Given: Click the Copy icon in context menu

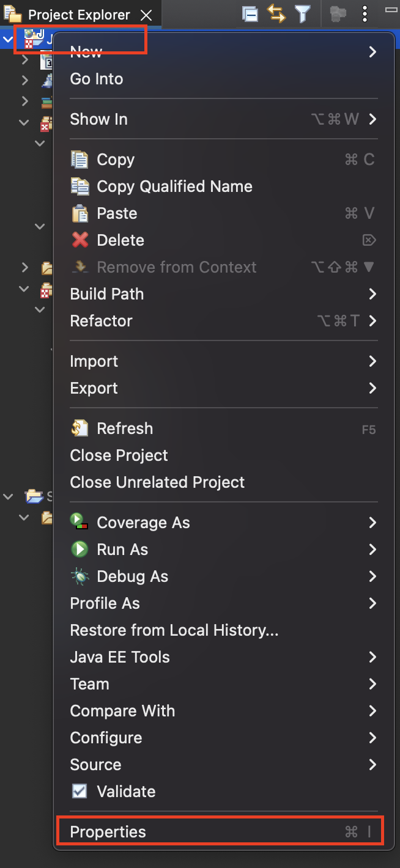Looking at the screenshot, I should pyautogui.click(x=80, y=160).
